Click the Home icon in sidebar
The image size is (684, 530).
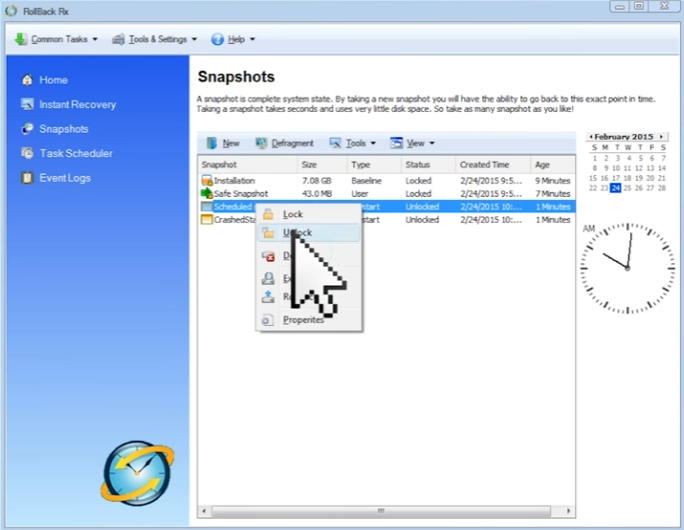27,80
